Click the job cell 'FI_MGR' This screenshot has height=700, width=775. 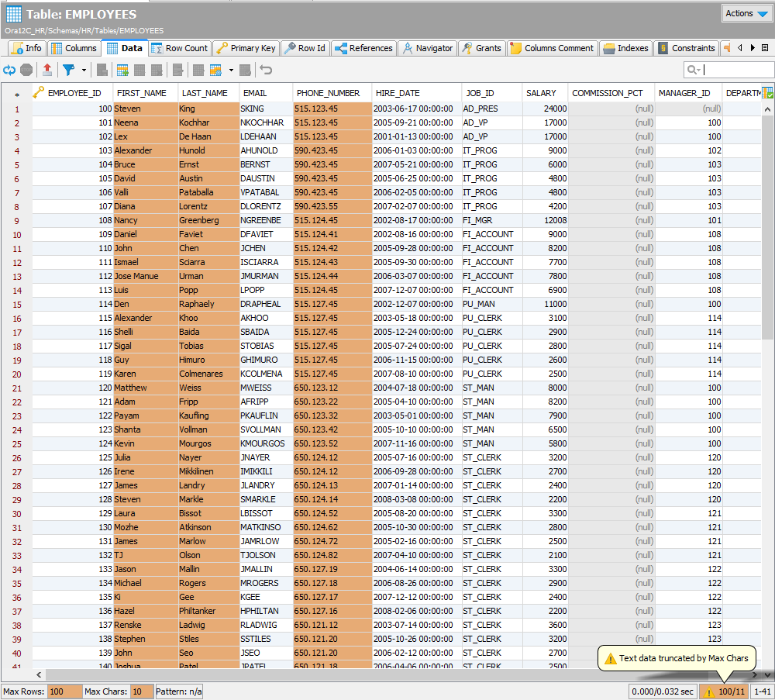point(492,220)
